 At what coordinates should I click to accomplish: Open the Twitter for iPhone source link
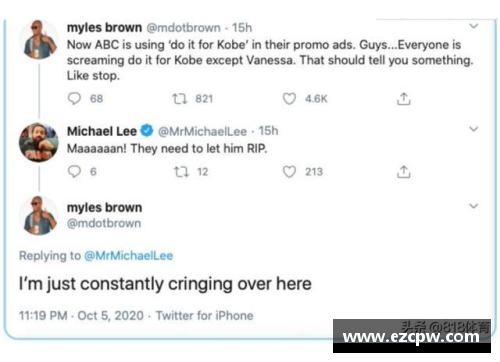tap(205, 315)
